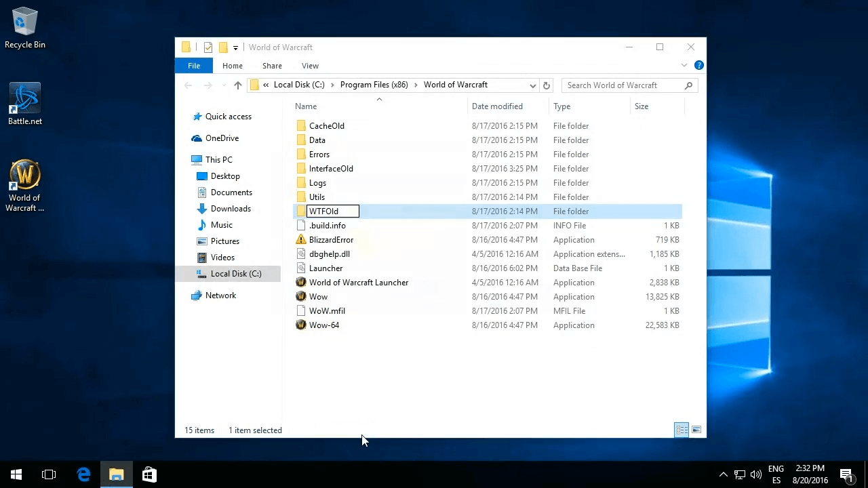Viewport: 868px width, 488px height.
Task: Select the Utils folder
Action: coord(317,197)
